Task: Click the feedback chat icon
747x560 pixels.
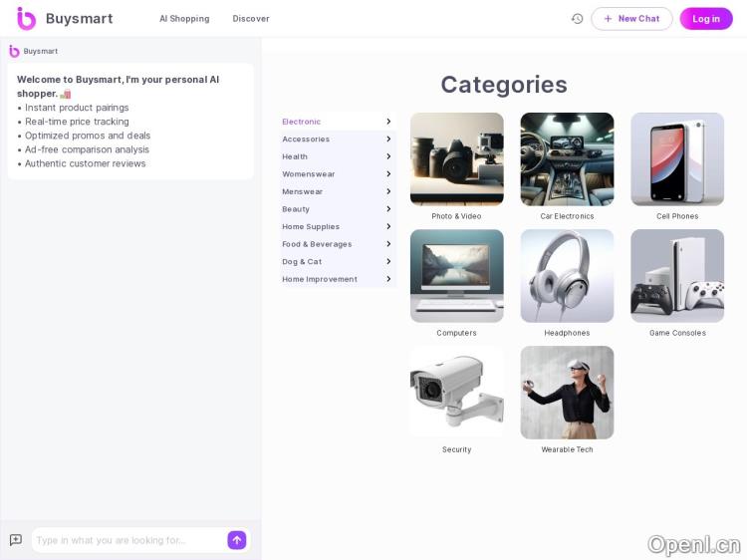Action: tap(16, 540)
